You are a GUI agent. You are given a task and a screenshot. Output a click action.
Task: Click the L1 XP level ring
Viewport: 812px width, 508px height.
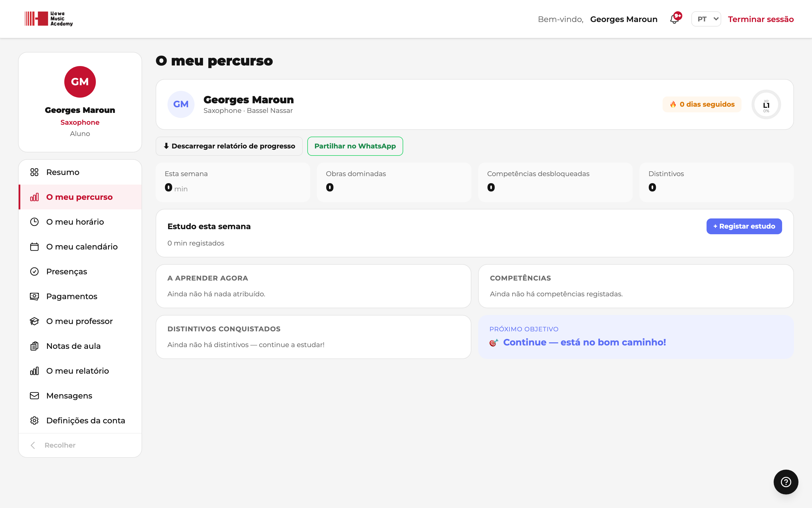766,104
